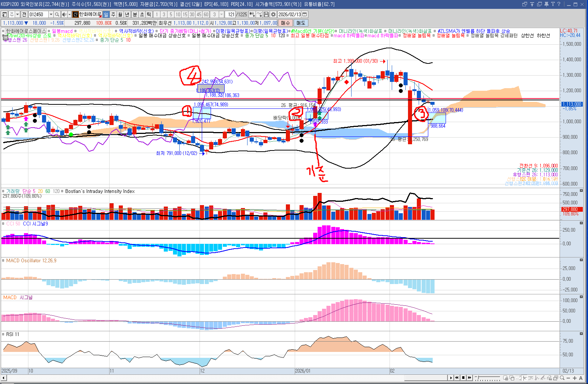The image size is (588, 384).
Task: Select the 60 minute interval tab
Action: [206, 14]
